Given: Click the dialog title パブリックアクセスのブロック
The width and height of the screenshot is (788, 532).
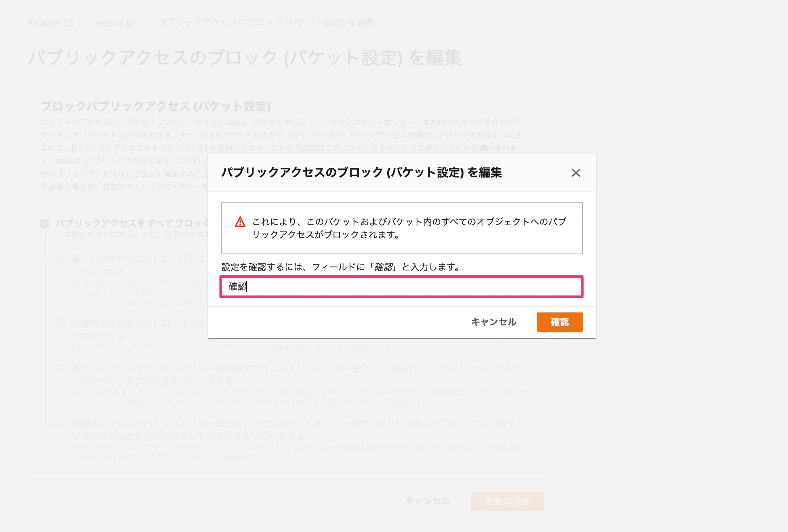Looking at the screenshot, I should (x=361, y=172).
